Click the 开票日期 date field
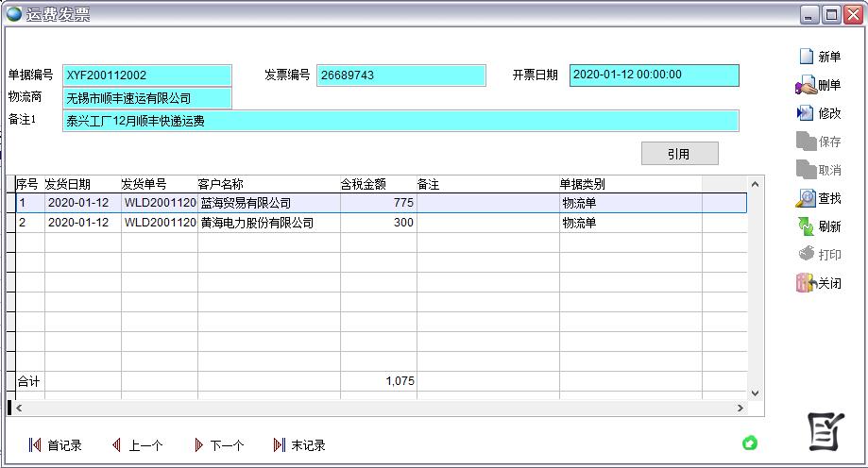868x468 pixels. click(x=654, y=75)
